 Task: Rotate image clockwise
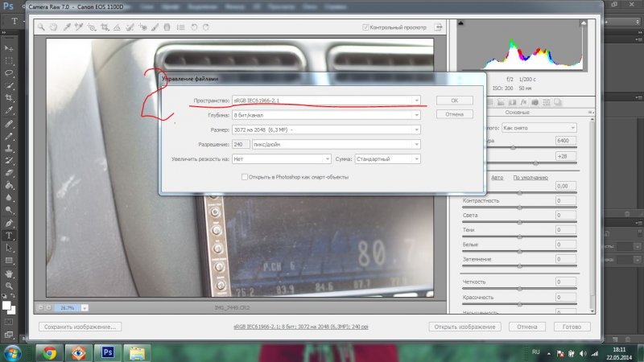206,27
